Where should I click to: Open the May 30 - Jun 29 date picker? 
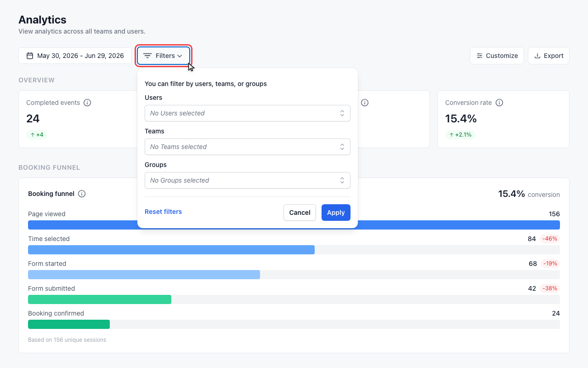tap(75, 56)
